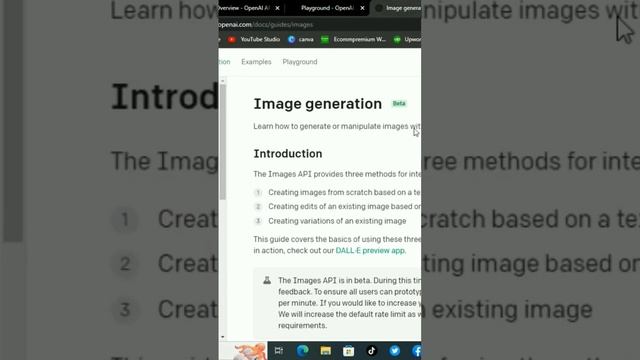Open Twitter from the taskbar
Image resolution: width=640 pixels, height=360 pixels.
tap(394, 351)
